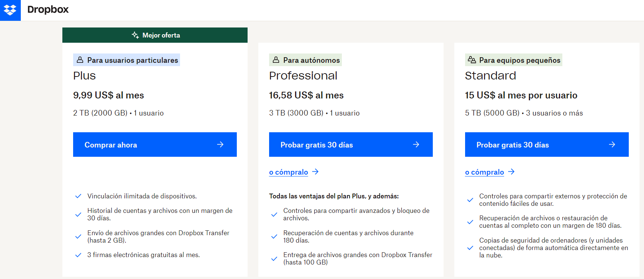The image size is (644, 279).
Task: Click Recuperación de archivos o restauración feature text
Action: click(550, 222)
